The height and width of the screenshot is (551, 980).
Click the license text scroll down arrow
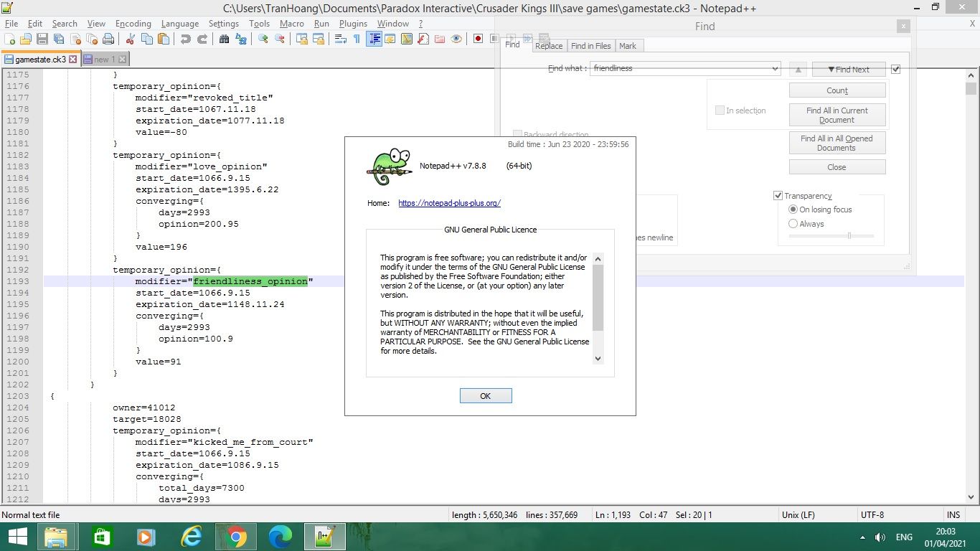click(x=598, y=359)
